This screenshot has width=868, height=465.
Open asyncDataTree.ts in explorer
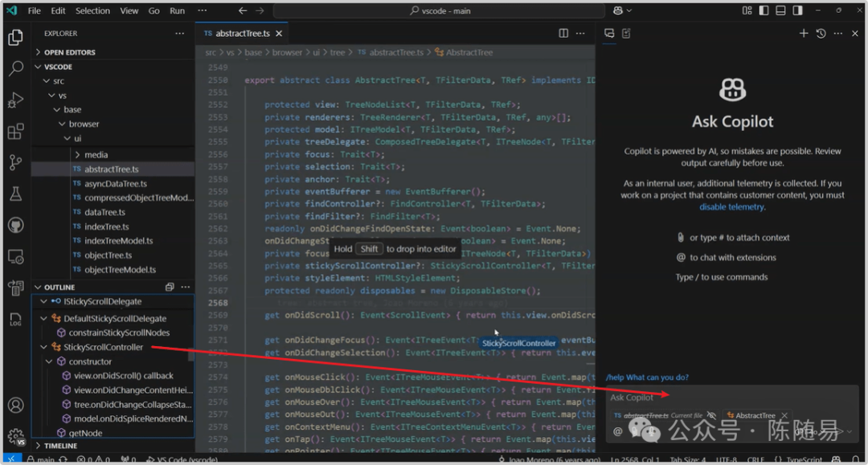[116, 184]
